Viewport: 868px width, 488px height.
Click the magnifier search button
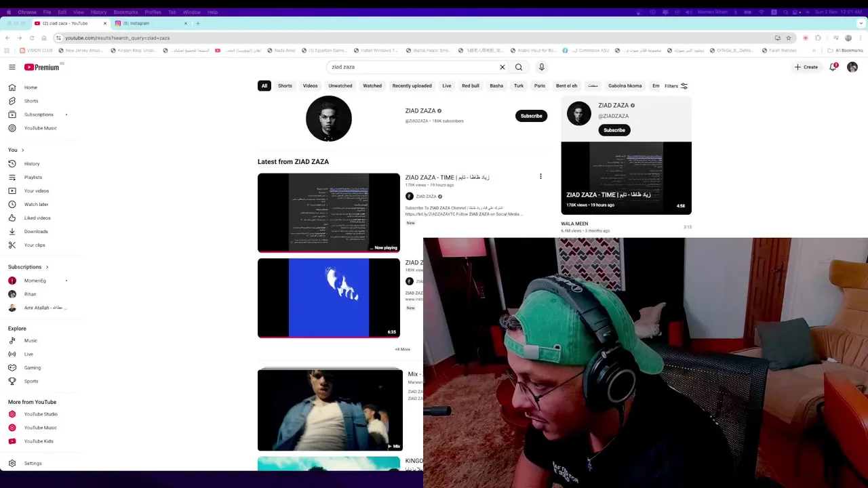tap(519, 67)
